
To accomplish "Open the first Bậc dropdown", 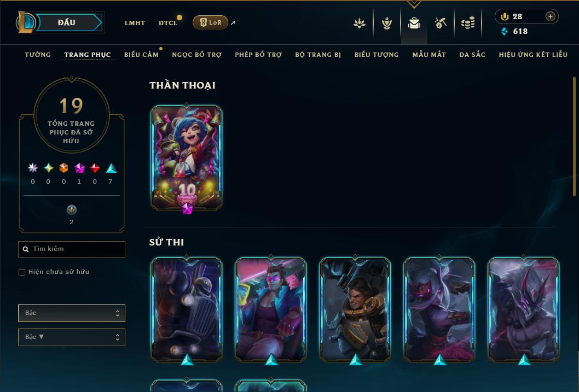I will point(72,313).
